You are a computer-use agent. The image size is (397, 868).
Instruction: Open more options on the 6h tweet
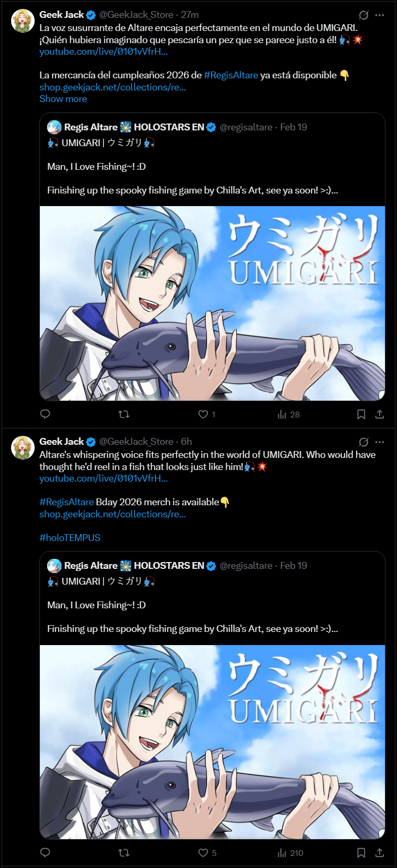coord(380,442)
